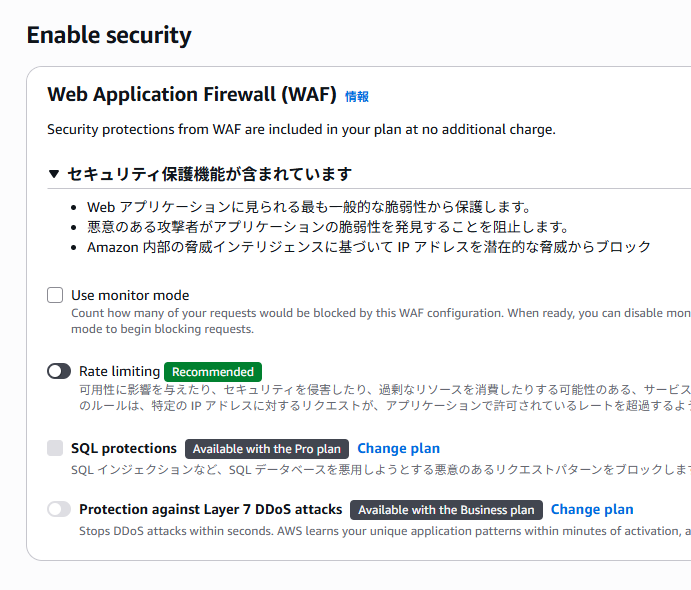Click the Enable security page heading
Screen dimensions: 691x590
[x=109, y=35]
